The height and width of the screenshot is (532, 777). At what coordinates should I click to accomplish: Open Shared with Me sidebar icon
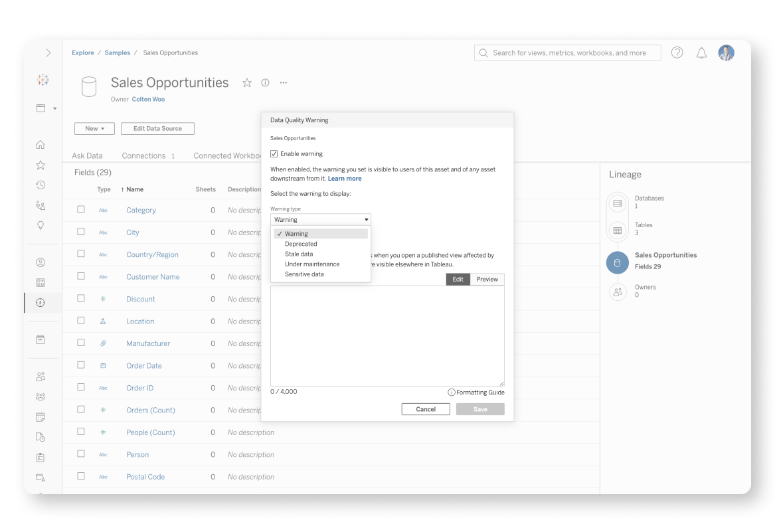[x=41, y=205]
